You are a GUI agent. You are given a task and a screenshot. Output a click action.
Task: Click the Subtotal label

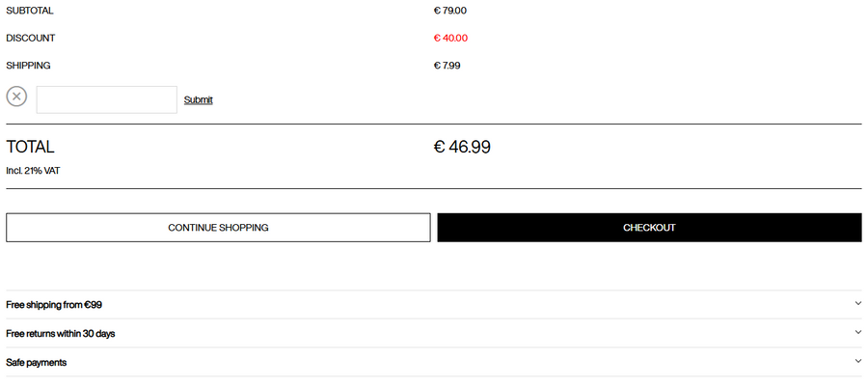30,11
